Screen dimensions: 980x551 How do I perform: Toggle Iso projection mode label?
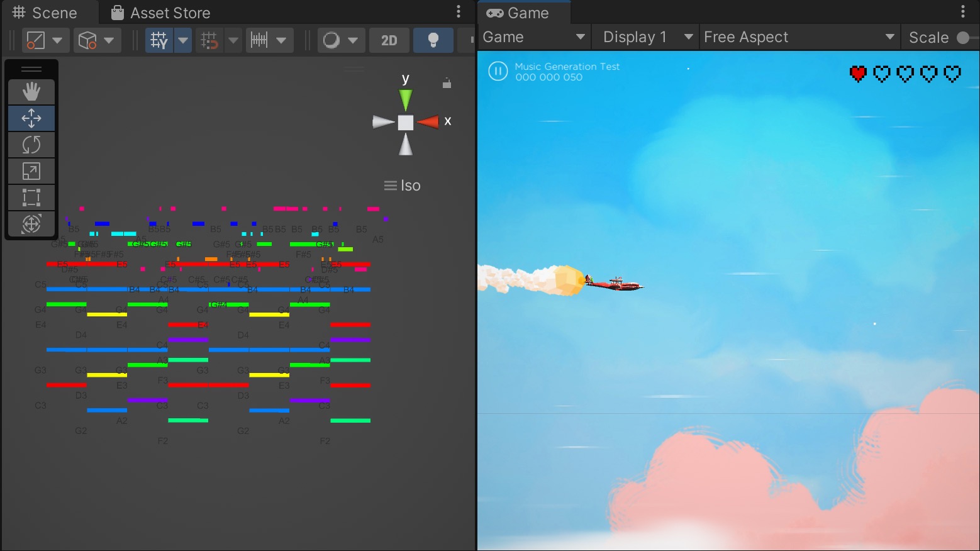[403, 186]
